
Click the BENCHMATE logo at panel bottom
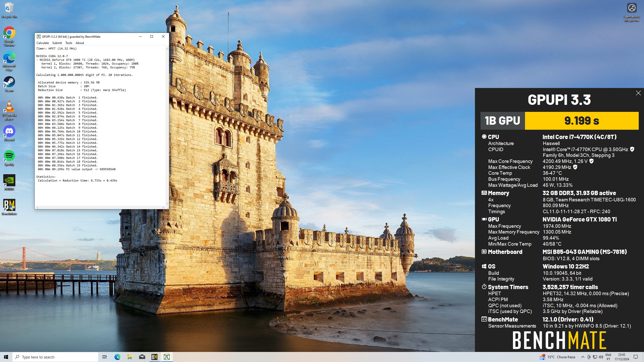tap(559, 340)
